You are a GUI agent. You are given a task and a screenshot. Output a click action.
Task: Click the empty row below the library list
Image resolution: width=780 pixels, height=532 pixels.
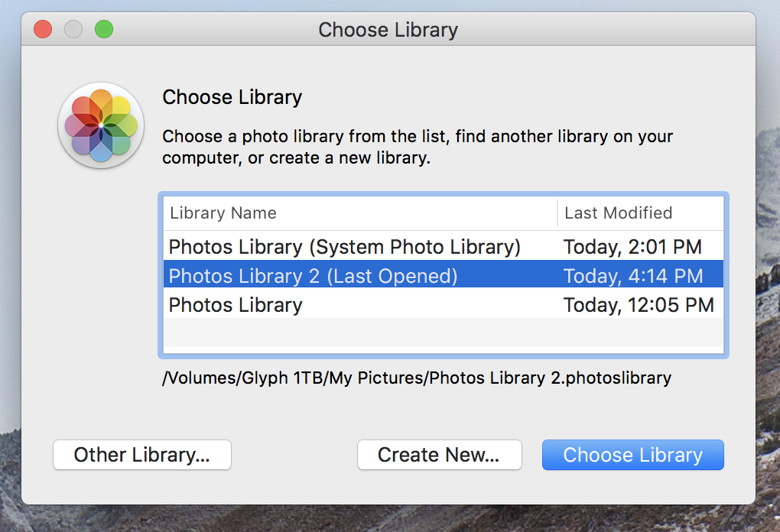(444, 332)
